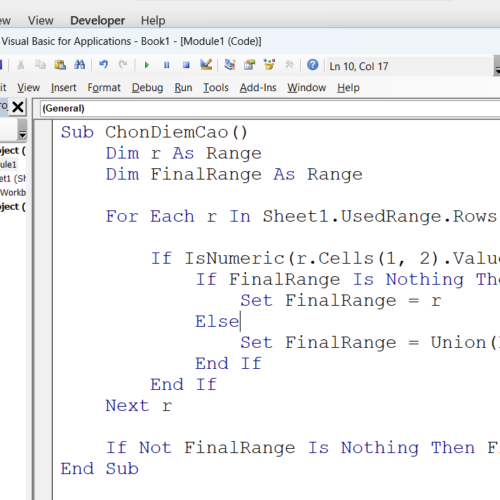The width and height of the screenshot is (500, 500).
Task: Open Project Explorer icon
Action: click(x=230, y=65)
